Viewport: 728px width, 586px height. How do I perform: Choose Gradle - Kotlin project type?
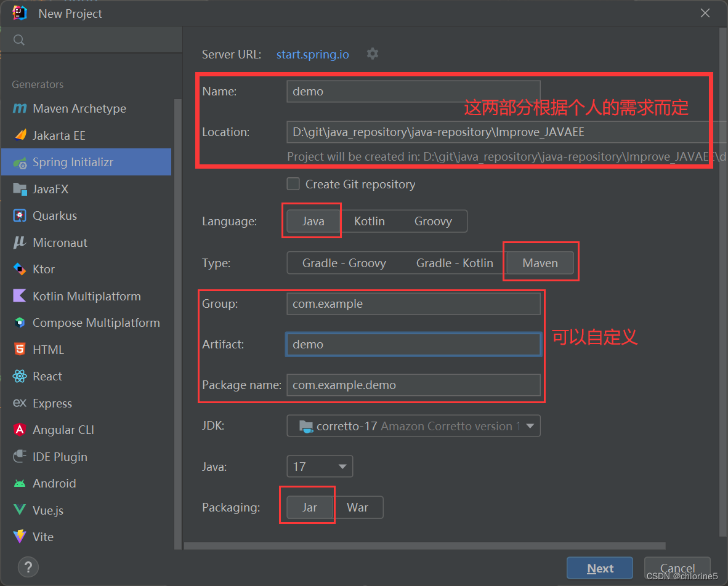455,263
